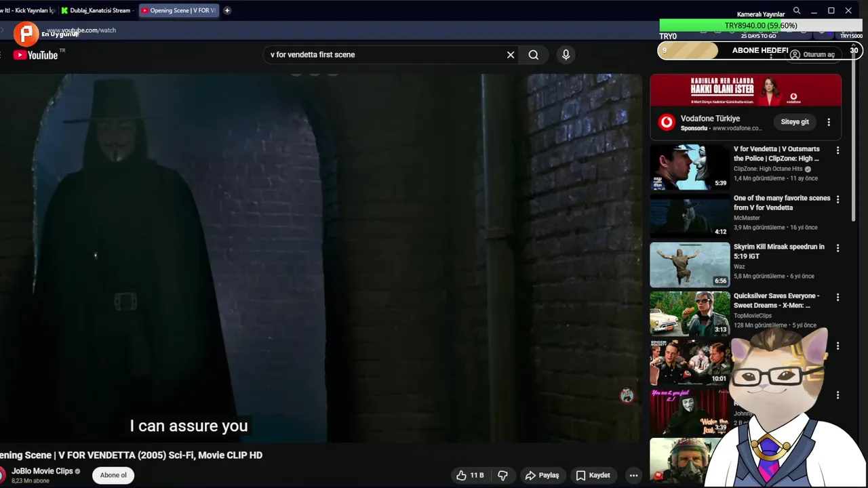
Task: Open the Vodafone banner advertisement
Action: click(746, 90)
